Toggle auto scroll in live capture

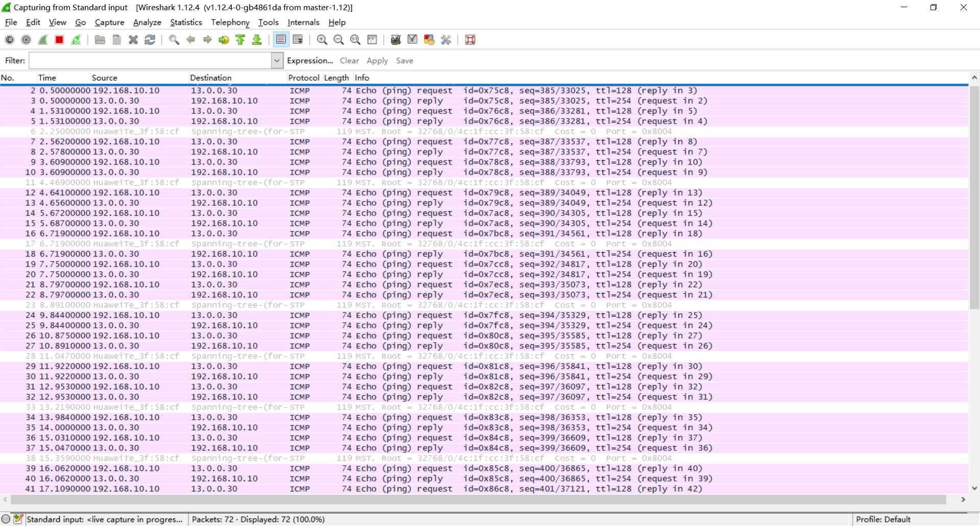(x=298, y=40)
